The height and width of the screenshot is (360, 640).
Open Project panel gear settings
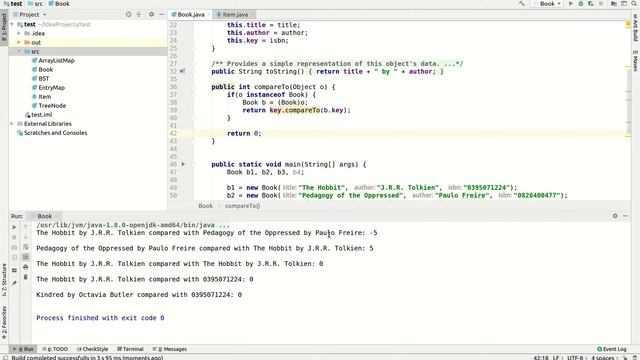151,14
